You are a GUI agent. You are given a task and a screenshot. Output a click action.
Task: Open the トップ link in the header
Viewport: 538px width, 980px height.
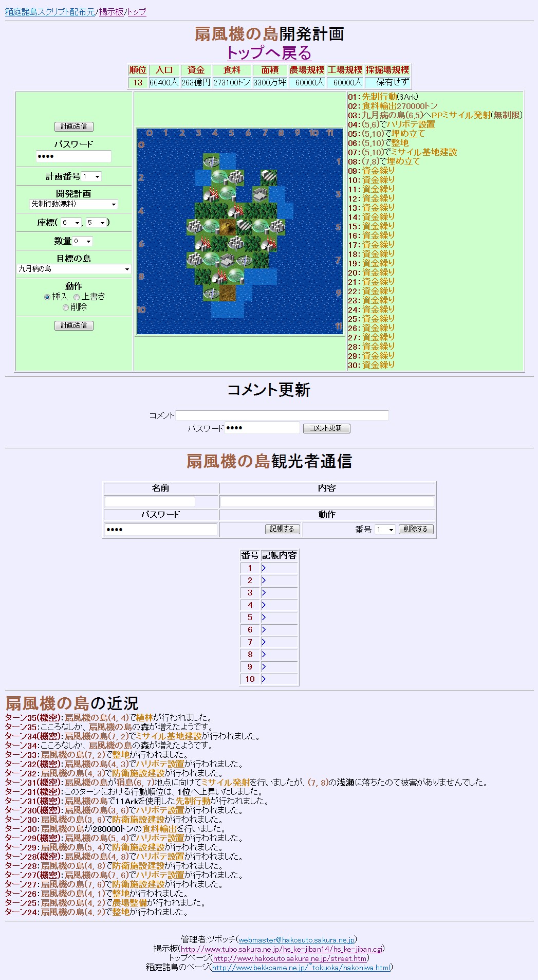click(x=137, y=12)
